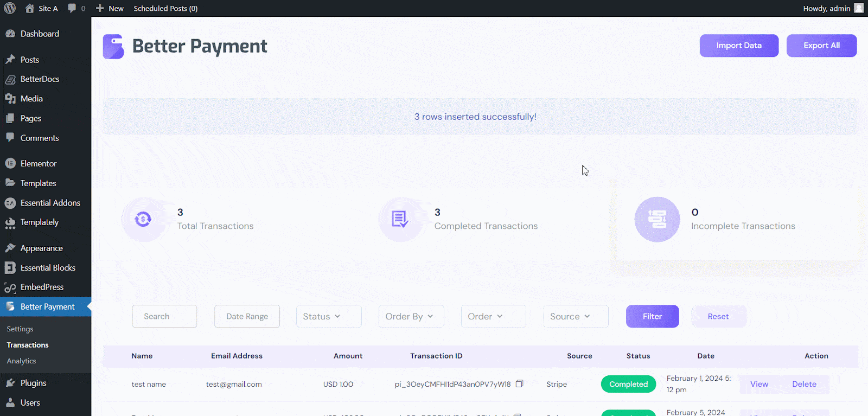Copy transaction ID pi_3OeyCMFHI1dP43an0PV7yWl8 using copy icon

tap(519, 383)
